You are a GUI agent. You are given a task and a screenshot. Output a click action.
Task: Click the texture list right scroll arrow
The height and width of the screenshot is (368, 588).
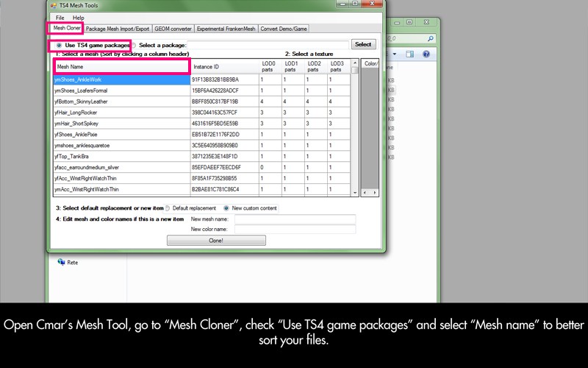(x=375, y=193)
